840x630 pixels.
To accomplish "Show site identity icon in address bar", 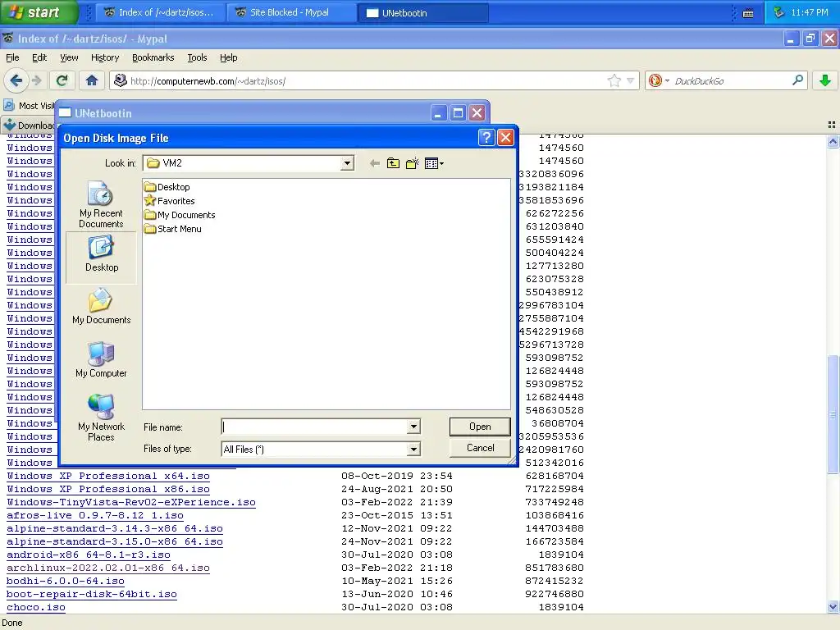I will (121, 81).
